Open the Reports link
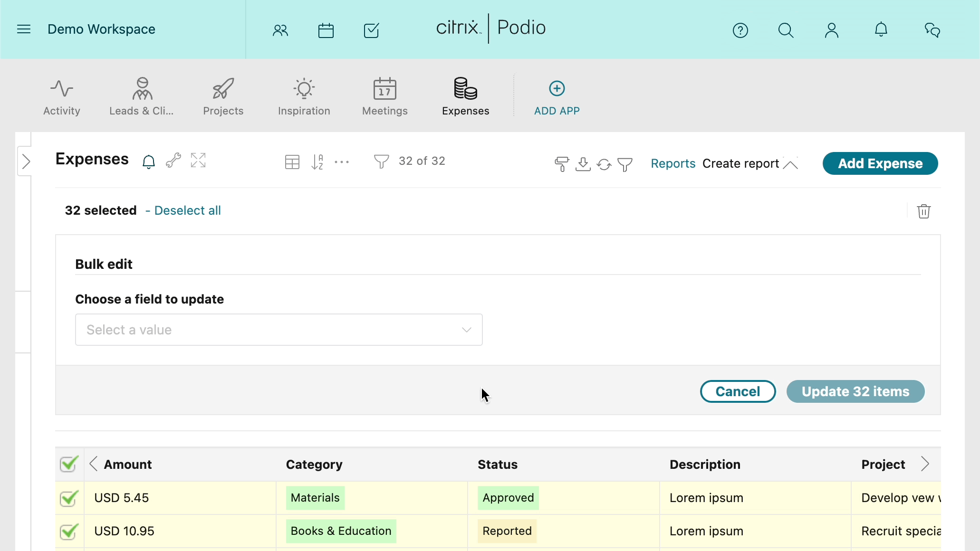 click(x=673, y=163)
